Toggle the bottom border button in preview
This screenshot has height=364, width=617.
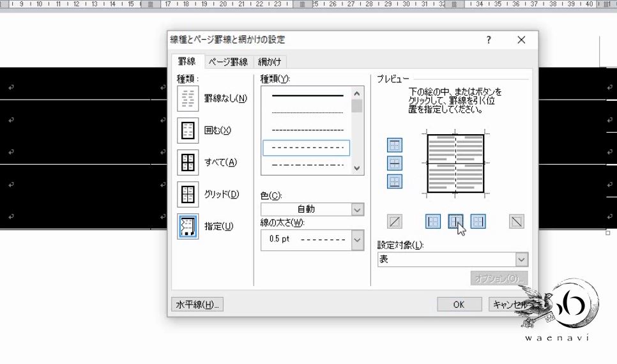coord(395,181)
